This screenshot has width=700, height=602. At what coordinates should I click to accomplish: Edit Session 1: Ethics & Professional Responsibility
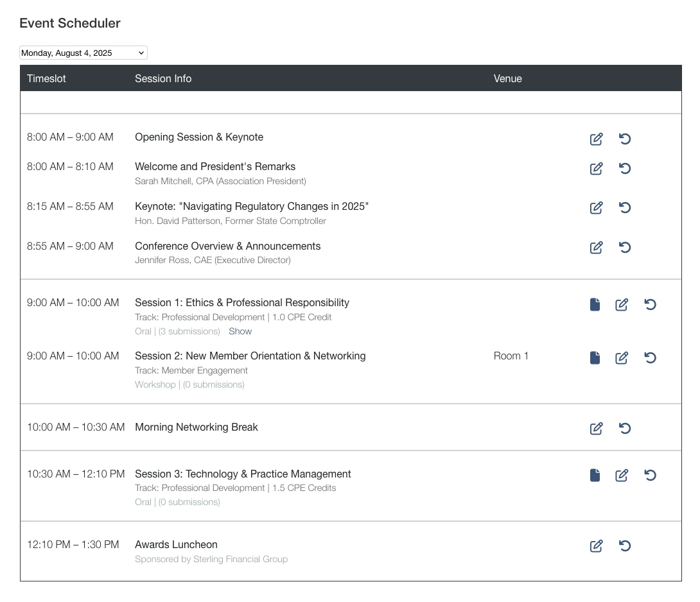(622, 304)
